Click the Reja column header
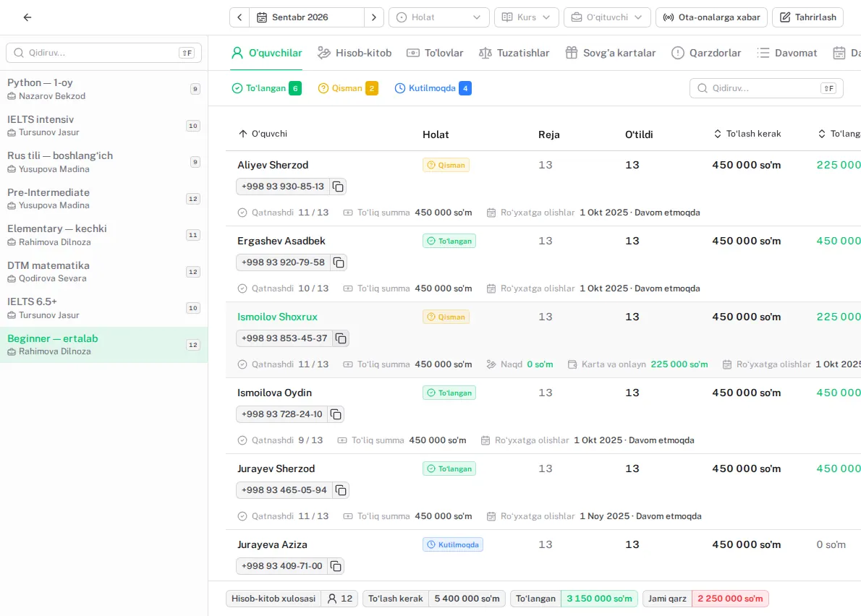This screenshot has width=861, height=616. (548, 134)
